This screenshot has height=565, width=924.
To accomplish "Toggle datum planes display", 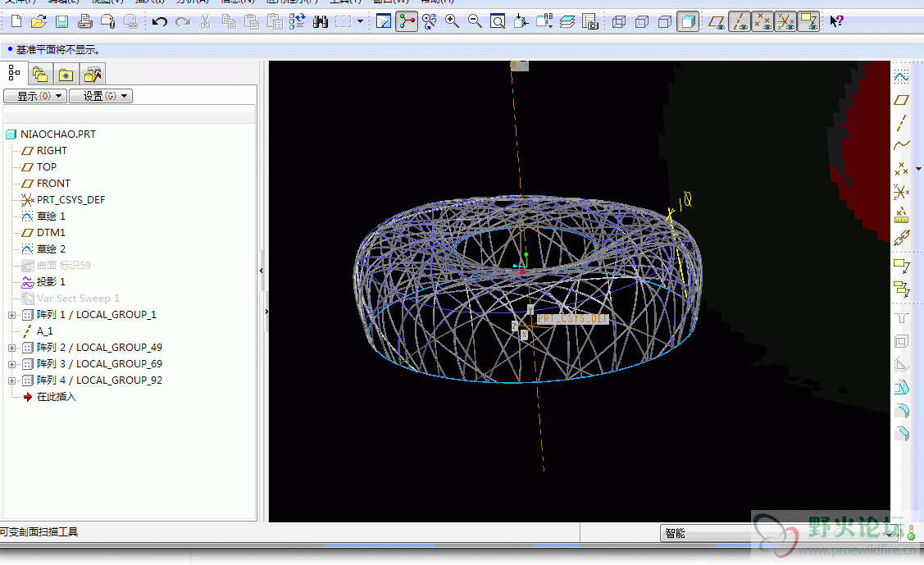I will point(717,22).
